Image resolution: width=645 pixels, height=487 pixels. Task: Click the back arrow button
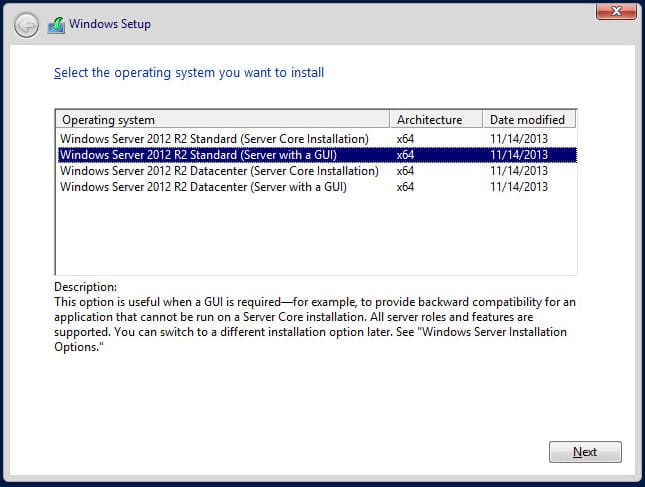pyautogui.click(x=27, y=25)
